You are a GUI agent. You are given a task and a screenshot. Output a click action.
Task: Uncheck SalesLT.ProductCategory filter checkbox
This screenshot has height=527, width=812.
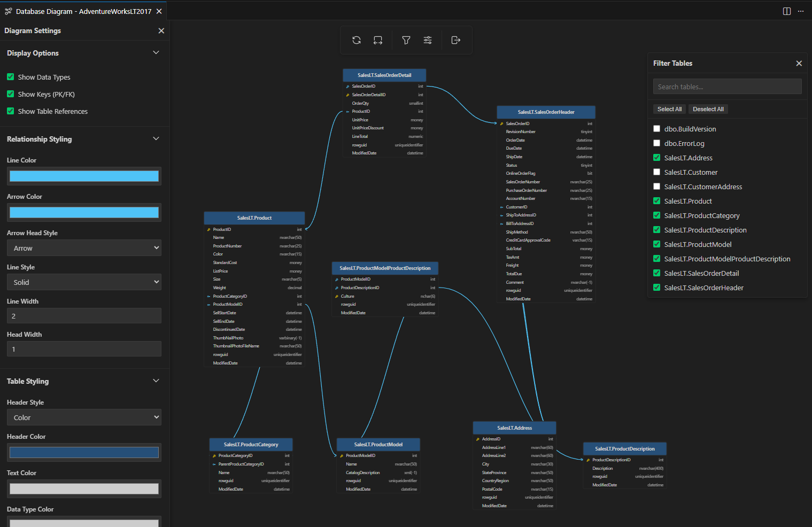tap(657, 215)
